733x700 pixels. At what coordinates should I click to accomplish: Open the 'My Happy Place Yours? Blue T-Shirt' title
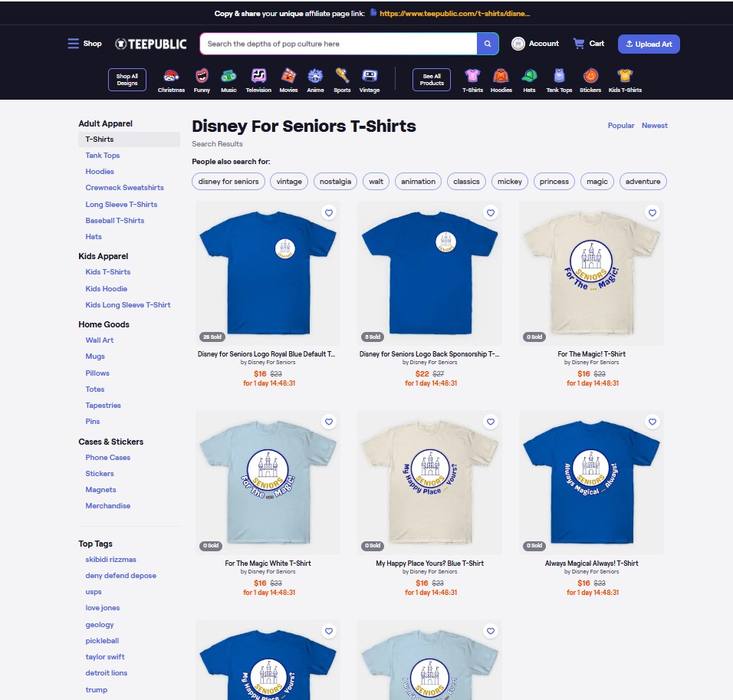click(x=429, y=564)
